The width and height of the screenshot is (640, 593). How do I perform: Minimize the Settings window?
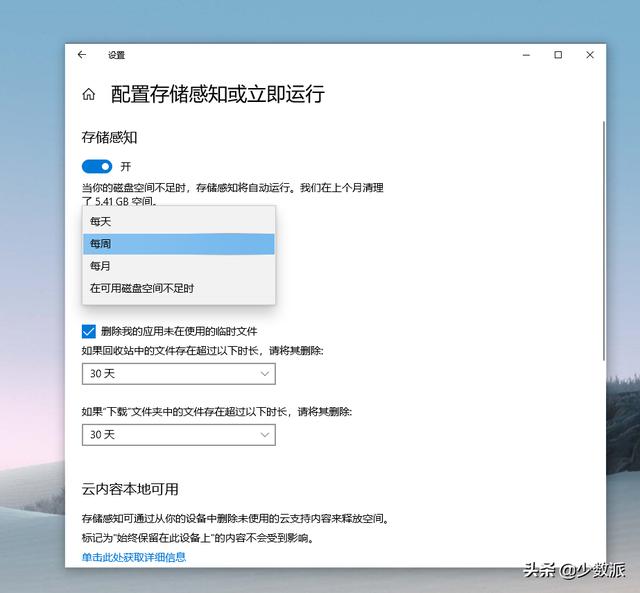click(x=527, y=55)
